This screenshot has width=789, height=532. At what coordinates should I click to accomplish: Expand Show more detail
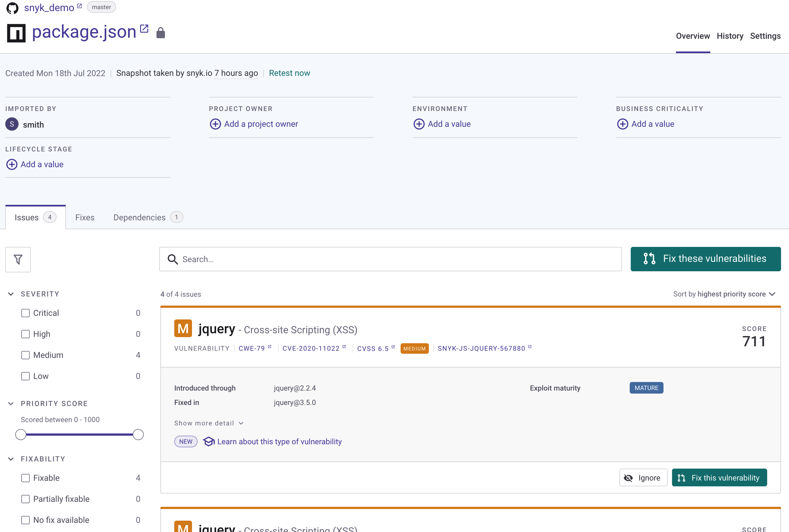tap(209, 423)
